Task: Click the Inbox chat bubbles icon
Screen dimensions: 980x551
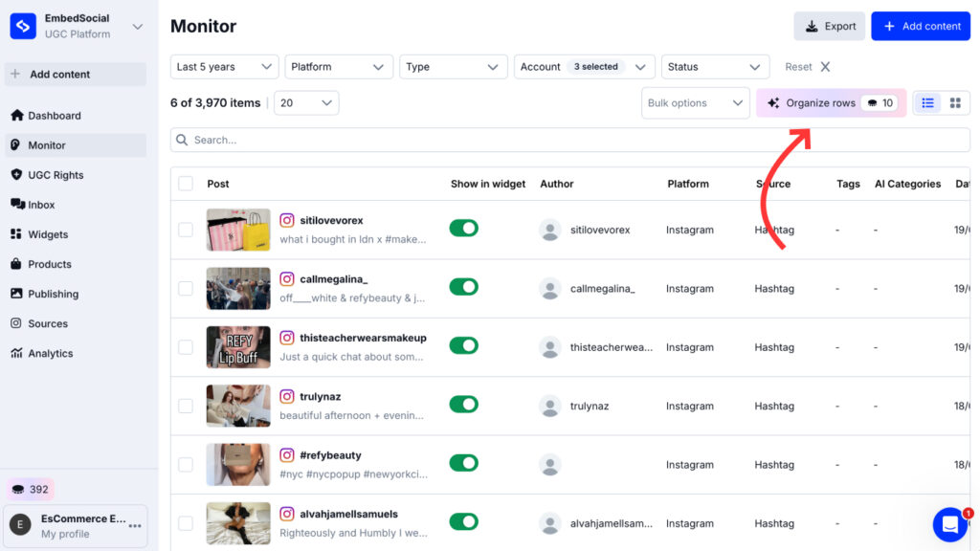Action: (17, 204)
